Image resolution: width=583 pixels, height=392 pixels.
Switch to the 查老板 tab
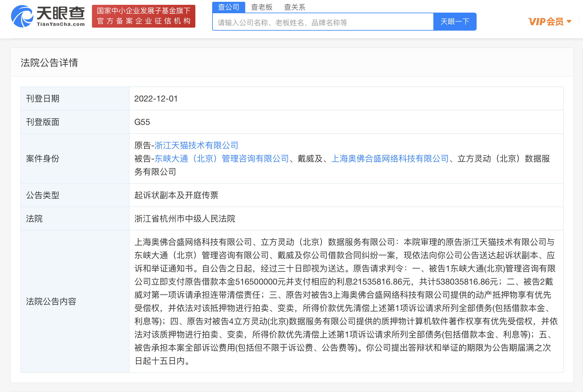(x=262, y=7)
